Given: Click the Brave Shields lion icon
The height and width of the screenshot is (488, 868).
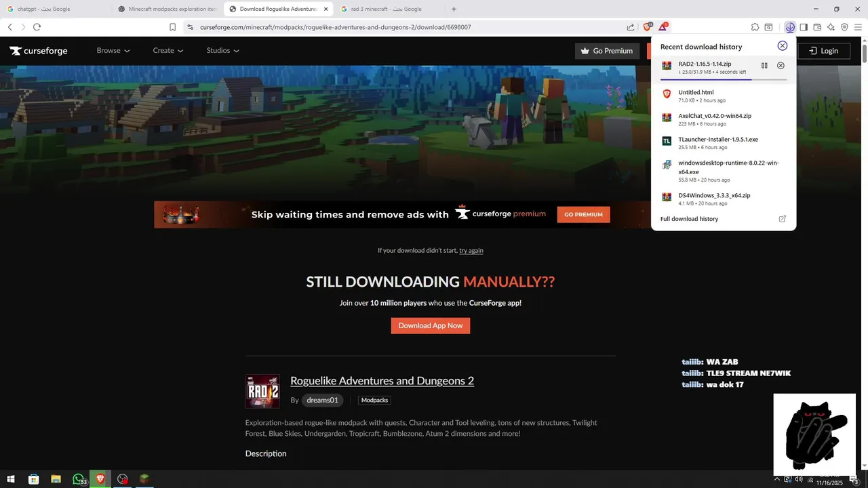Looking at the screenshot, I should tap(648, 27).
